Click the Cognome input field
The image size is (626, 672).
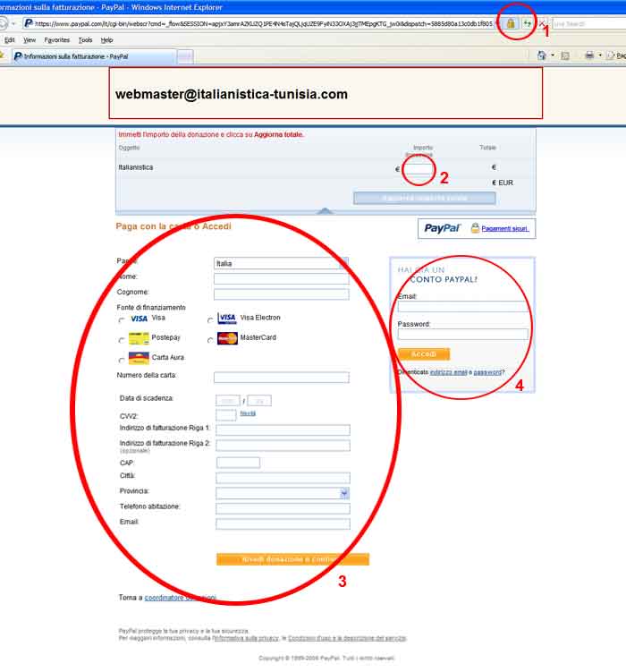pyautogui.click(x=282, y=294)
